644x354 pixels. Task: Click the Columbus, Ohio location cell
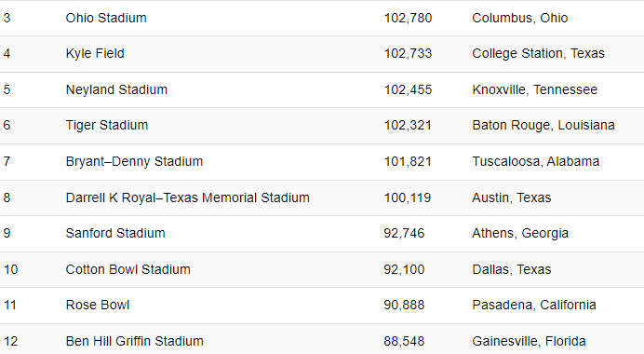(x=520, y=18)
